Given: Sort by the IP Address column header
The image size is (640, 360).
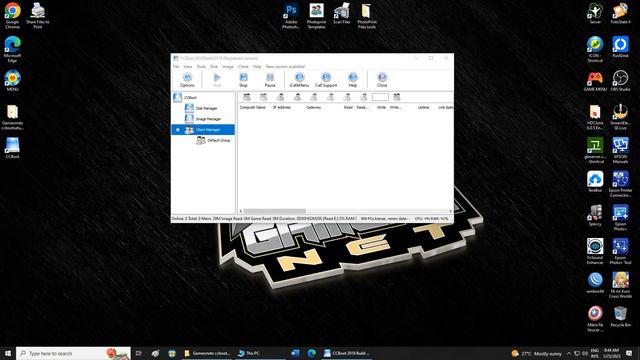Looking at the screenshot, I should click(x=282, y=107).
